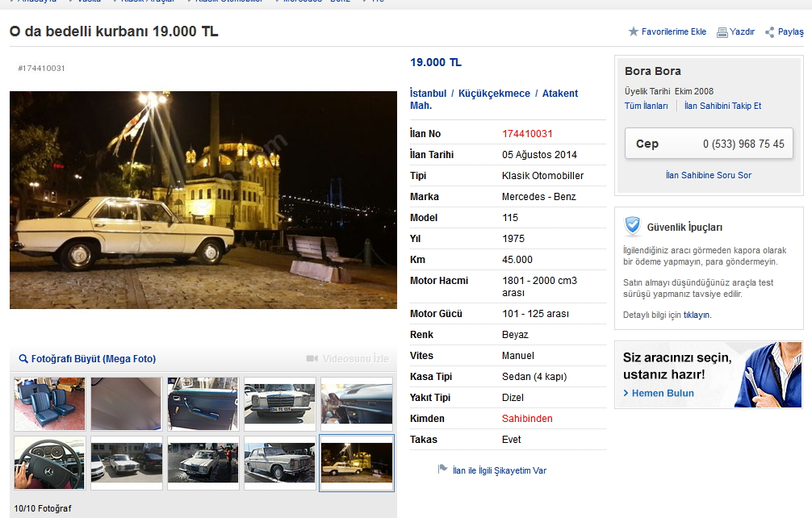Image resolution: width=812 pixels, height=518 pixels.
Task: Select the plain grey headliner thumbnail
Action: click(x=127, y=403)
